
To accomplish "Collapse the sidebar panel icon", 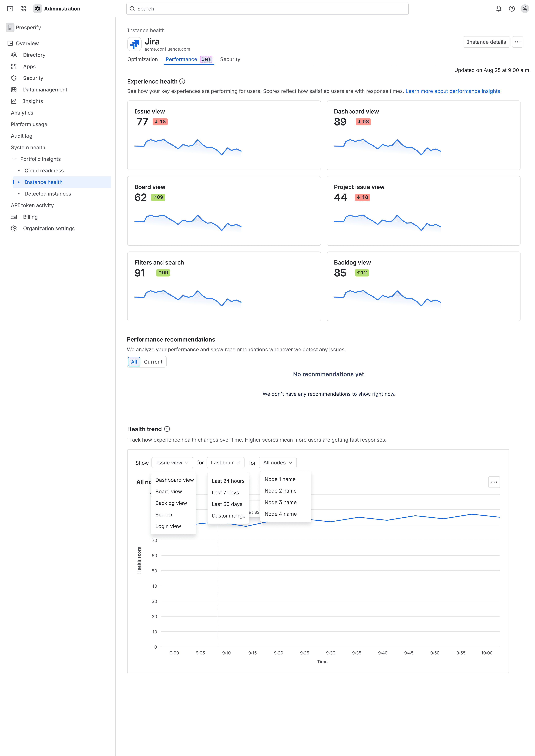I will [10, 9].
